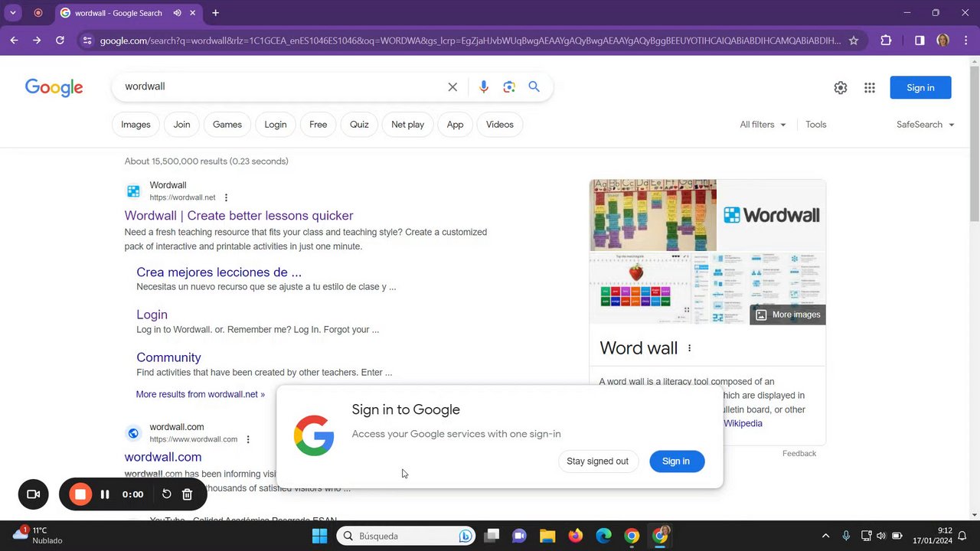Image resolution: width=980 pixels, height=551 pixels.
Task: Click the Google logo
Action: tap(54, 87)
